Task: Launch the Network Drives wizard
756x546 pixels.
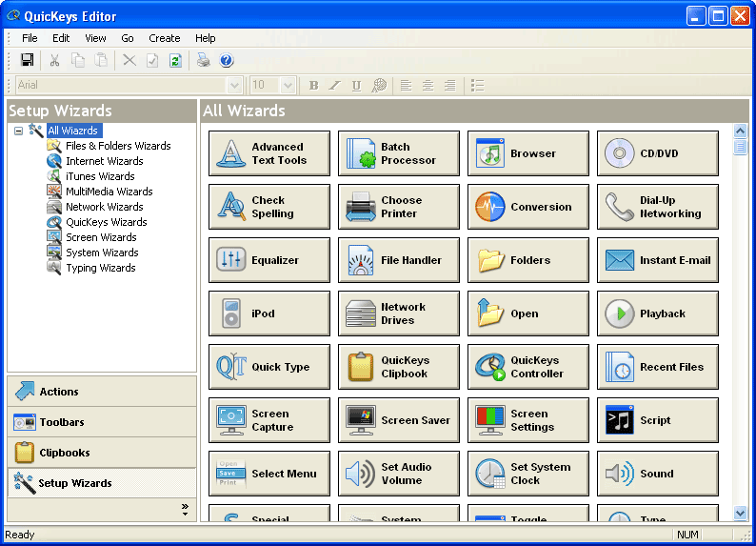Action: pyautogui.click(x=399, y=313)
